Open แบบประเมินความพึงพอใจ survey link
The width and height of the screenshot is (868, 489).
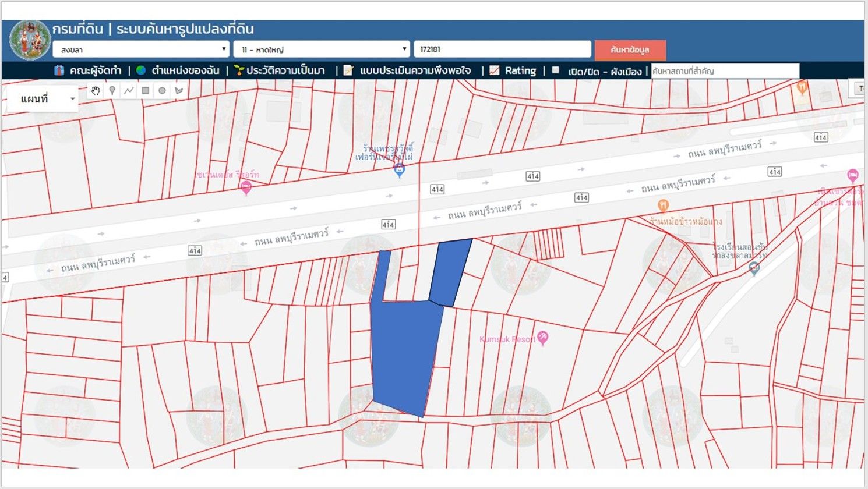click(407, 70)
